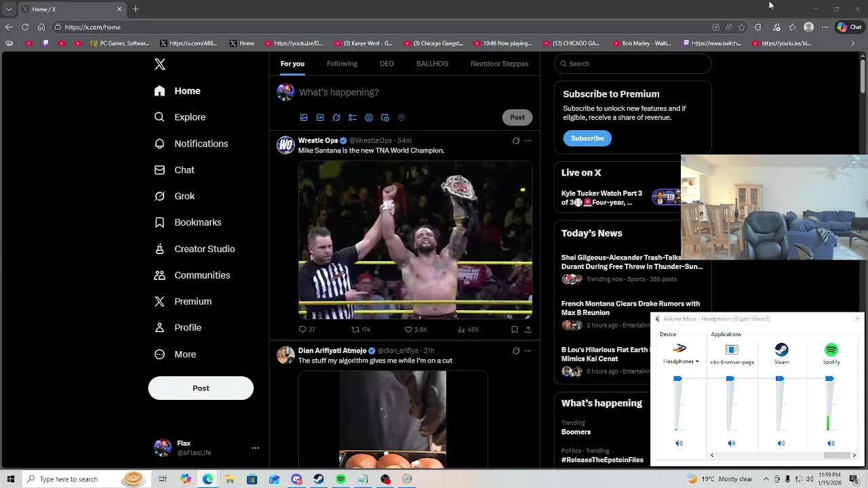The width and height of the screenshot is (868, 488).
Task: Mute the Headphones device in Volume Mixer
Action: click(679, 443)
